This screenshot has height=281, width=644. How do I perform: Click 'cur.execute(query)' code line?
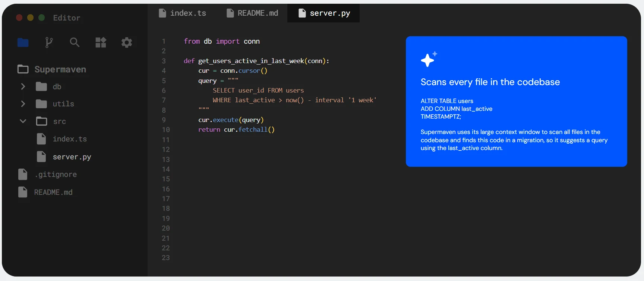pos(231,120)
